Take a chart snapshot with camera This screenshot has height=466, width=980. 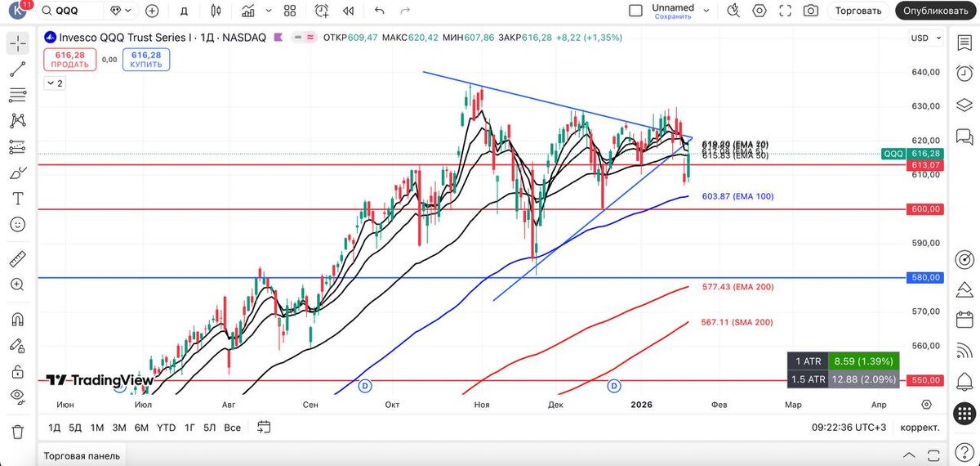[x=811, y=11]
